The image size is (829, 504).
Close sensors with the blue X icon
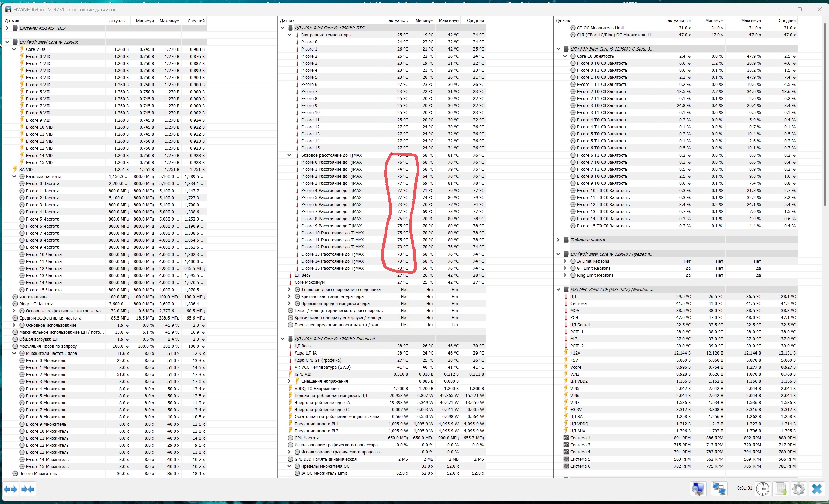[817, 489]
